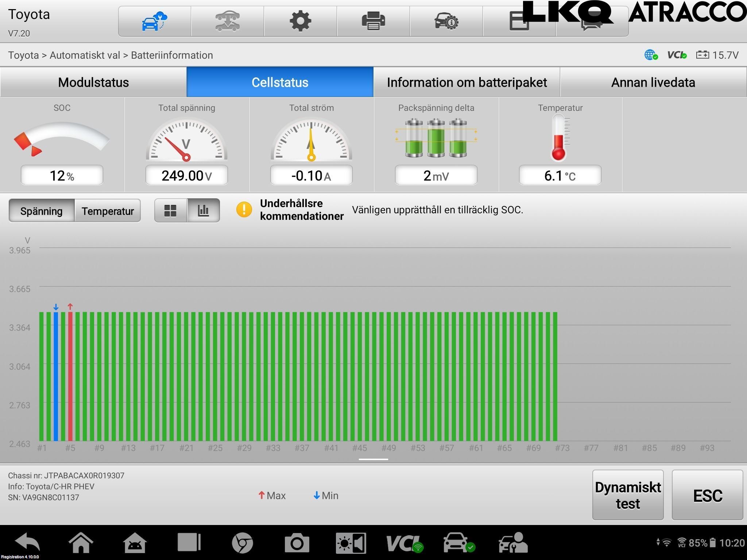
Task: Click the #73 cell axis label
Action: (x=562, y=448)
